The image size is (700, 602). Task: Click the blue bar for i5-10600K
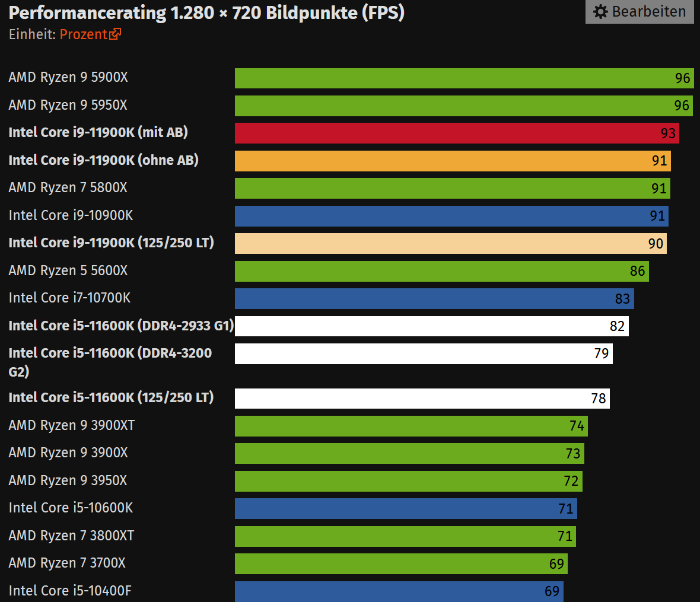(x=406, y=508)
